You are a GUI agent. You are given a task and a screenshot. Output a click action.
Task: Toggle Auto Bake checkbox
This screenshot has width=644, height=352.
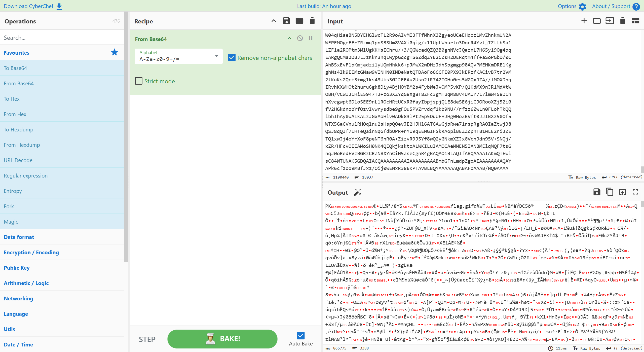click(301, 336)
